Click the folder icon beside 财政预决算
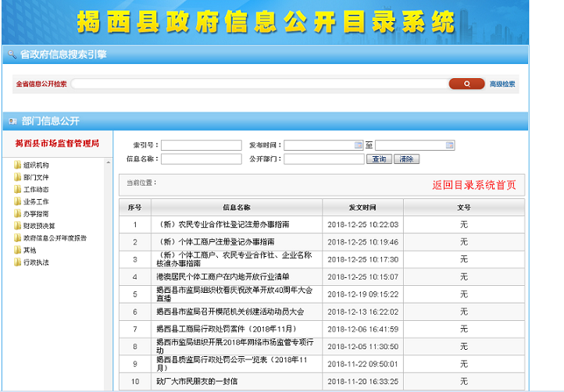564x392 pixels. tap(17, 226)
